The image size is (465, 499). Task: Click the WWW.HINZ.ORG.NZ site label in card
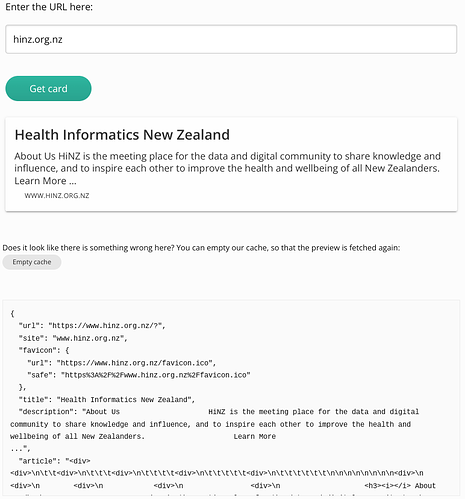pyautogui.click(x=57, y=196)
